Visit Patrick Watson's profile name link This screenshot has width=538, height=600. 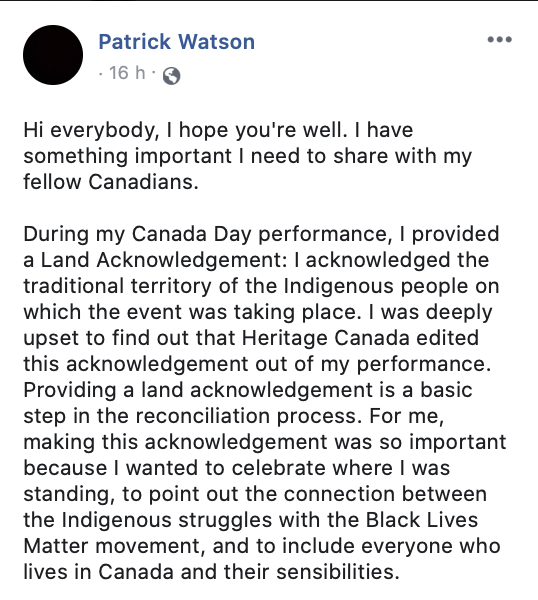tap(177, 41)
